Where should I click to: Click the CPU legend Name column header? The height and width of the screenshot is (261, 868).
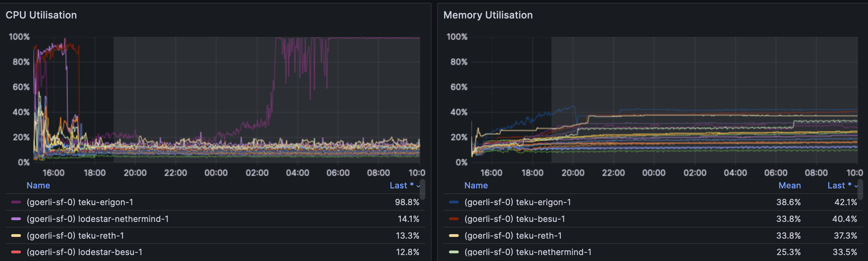coord(38,186)
